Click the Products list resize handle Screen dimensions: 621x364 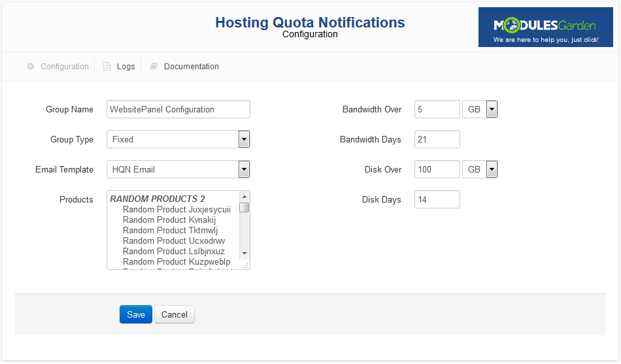pyautogui.click(x=246, y=265)
